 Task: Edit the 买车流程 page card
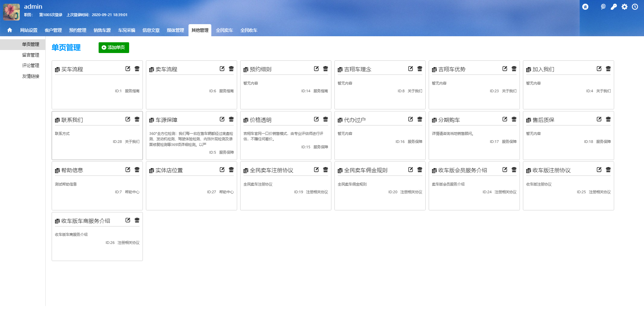[128, 69]
